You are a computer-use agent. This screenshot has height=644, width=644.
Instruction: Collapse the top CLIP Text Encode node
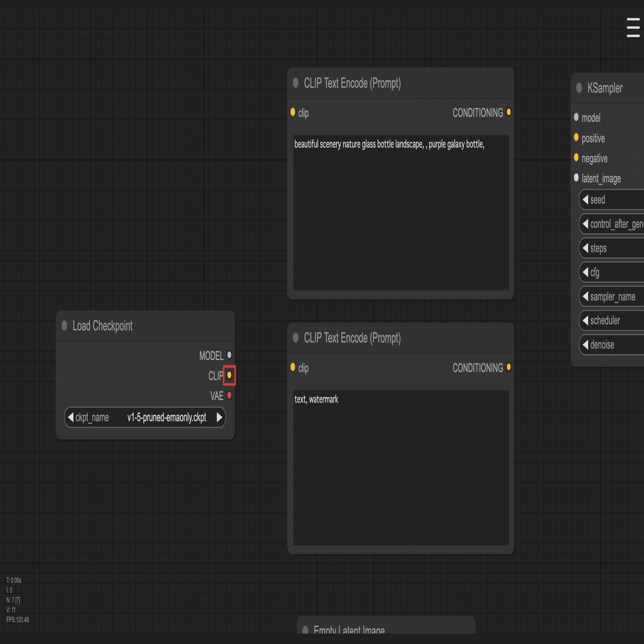[x=296, y=83]
